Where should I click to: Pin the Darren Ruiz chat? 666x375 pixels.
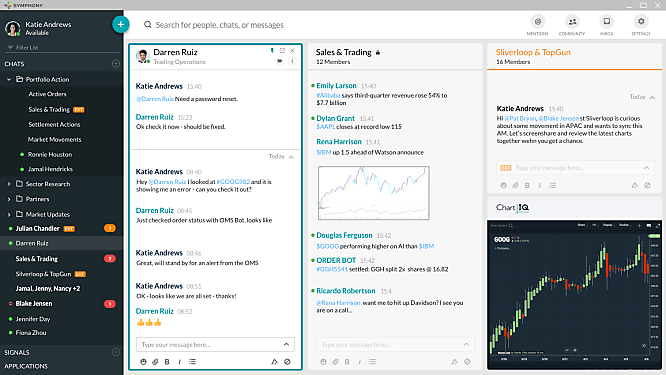pyautogui.click(x=272, y=51)
